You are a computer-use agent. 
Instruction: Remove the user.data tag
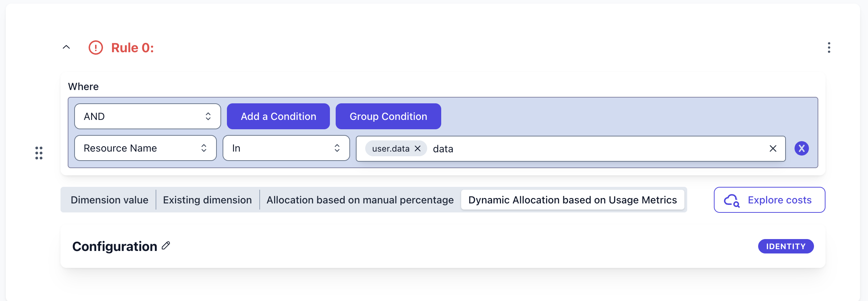click(418, 149)
